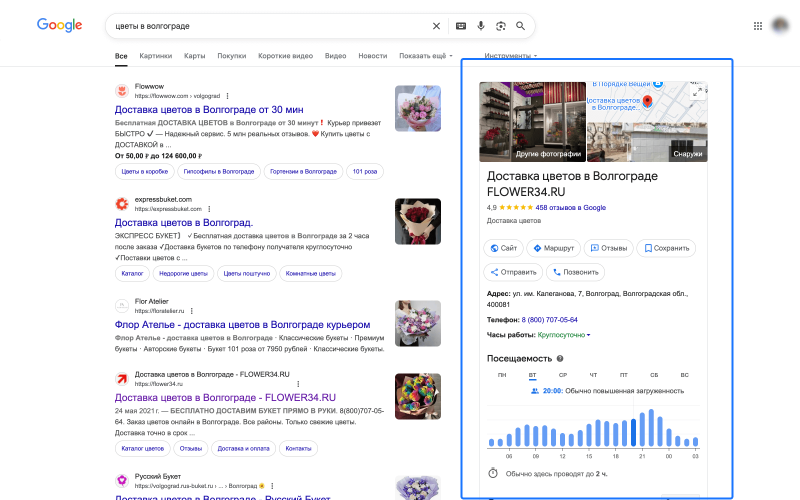This screenshot has height=500, width=800.
Task: Open the three-dot menu beside the Flowwow result
Action: 227,95
